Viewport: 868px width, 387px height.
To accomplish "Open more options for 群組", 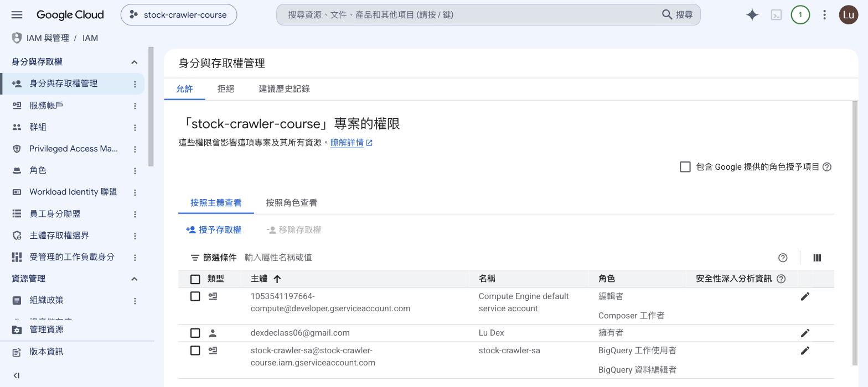I will (x=135, y=127).
